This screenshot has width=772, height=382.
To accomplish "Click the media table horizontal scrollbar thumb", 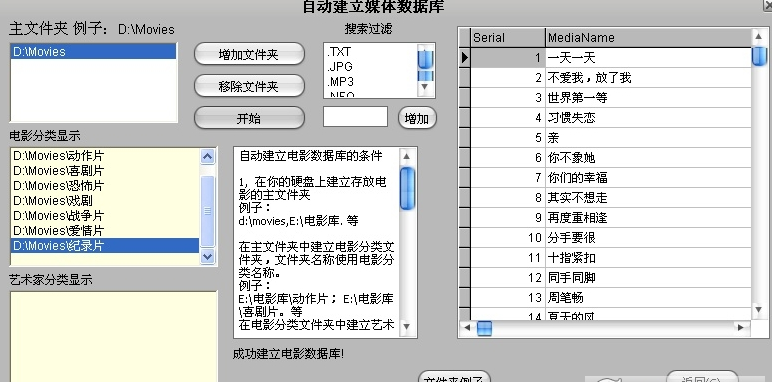I will pos(484,328).
